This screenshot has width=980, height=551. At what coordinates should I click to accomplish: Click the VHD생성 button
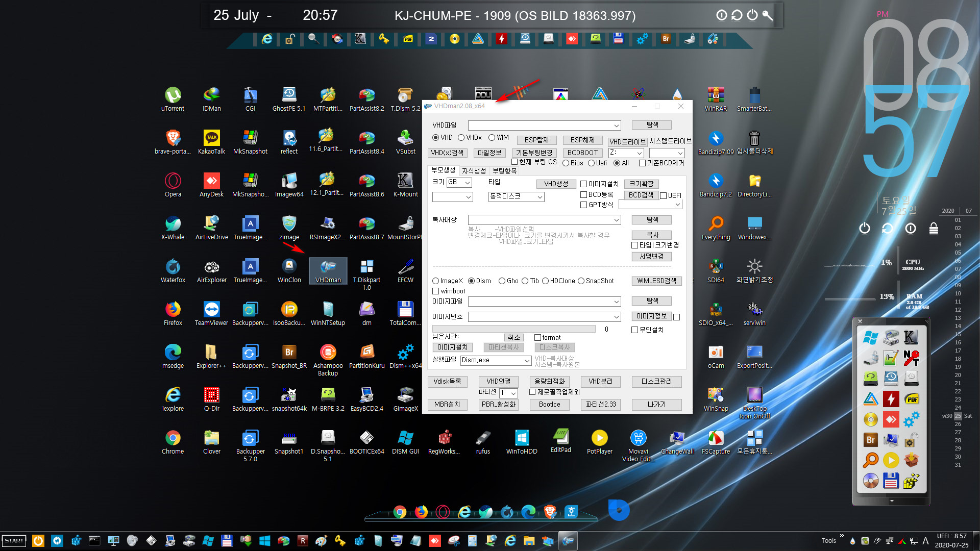click(x=556, y=184)
